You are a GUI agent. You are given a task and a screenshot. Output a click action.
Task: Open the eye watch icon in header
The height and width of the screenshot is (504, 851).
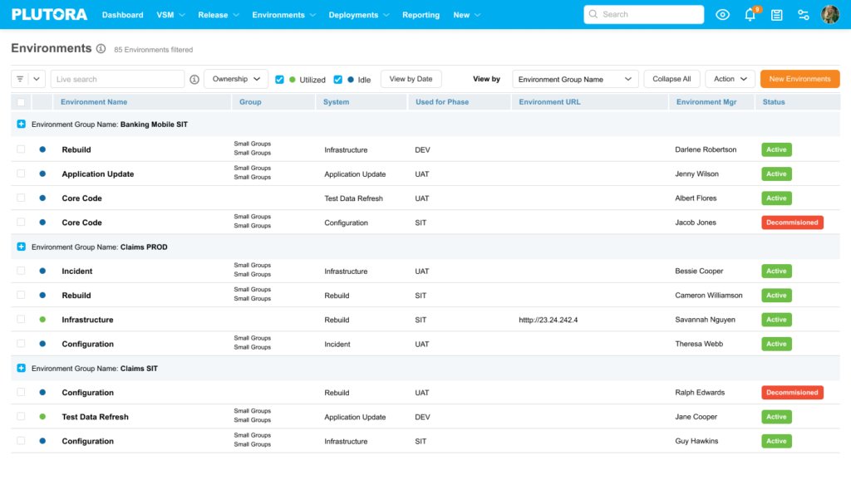coord(722,15)
